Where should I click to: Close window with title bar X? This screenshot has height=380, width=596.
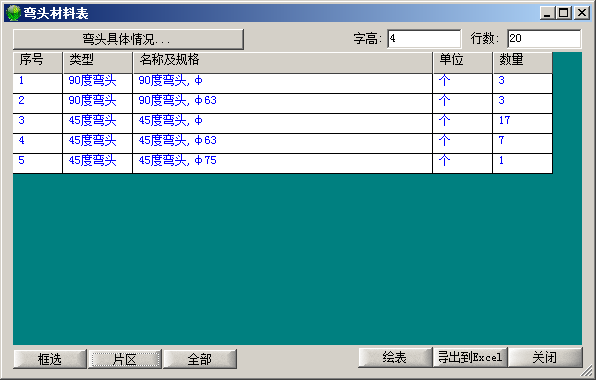(x=582, y=13)
